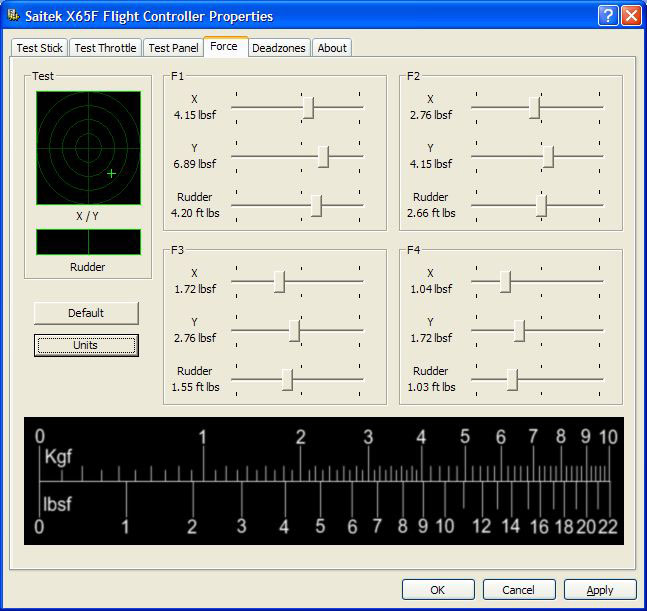Click the F3 Y force slider thumb
The height and width of the screenshot is (611, 647).
[295, 330]
